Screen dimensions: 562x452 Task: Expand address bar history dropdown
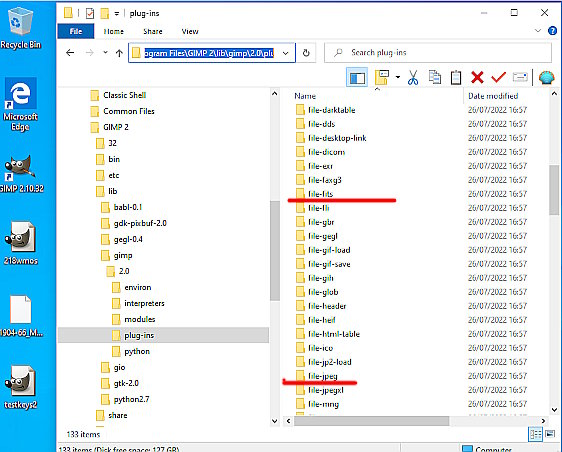285,53
